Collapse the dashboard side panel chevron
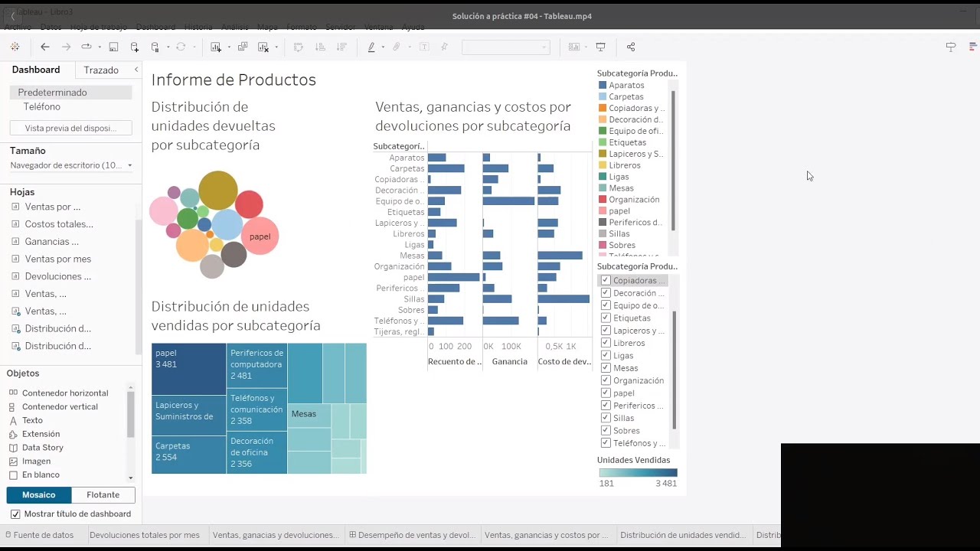 (136, 70)
